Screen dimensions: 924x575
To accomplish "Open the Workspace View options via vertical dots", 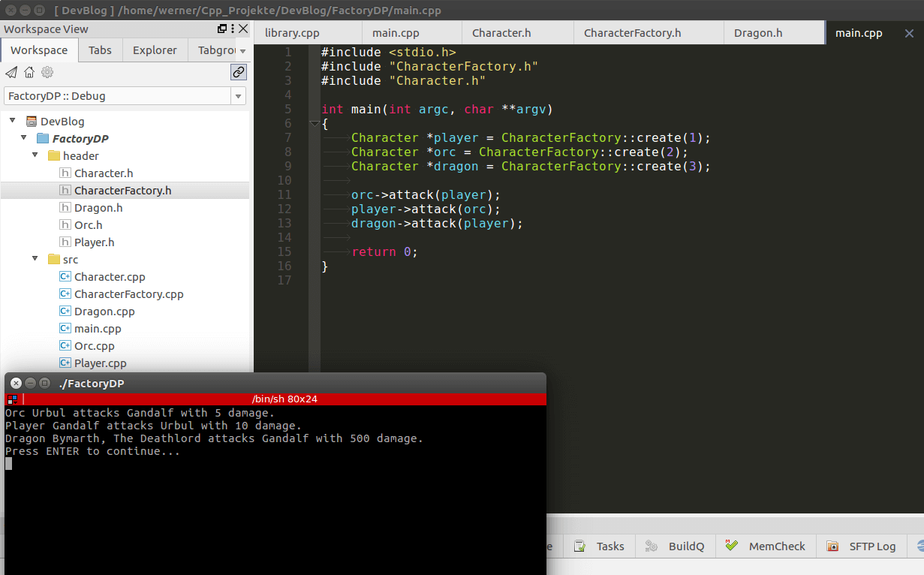I will tap(231, 29).
